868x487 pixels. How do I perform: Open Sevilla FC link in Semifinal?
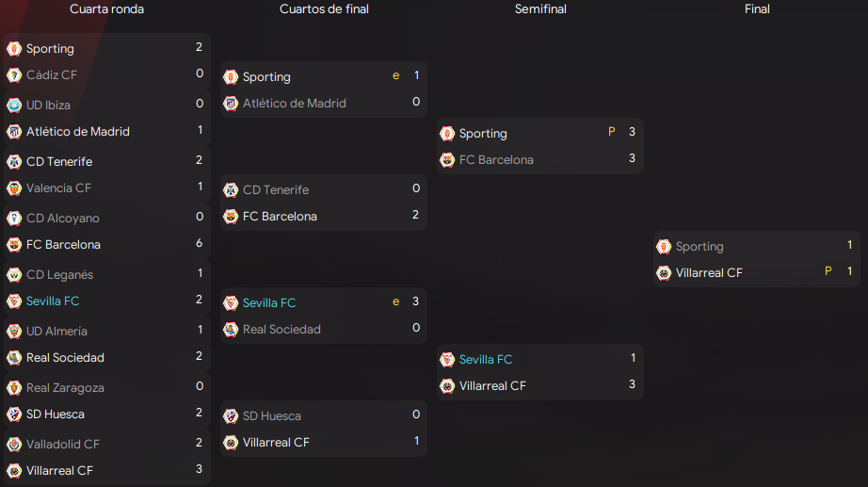coord(486,359)
